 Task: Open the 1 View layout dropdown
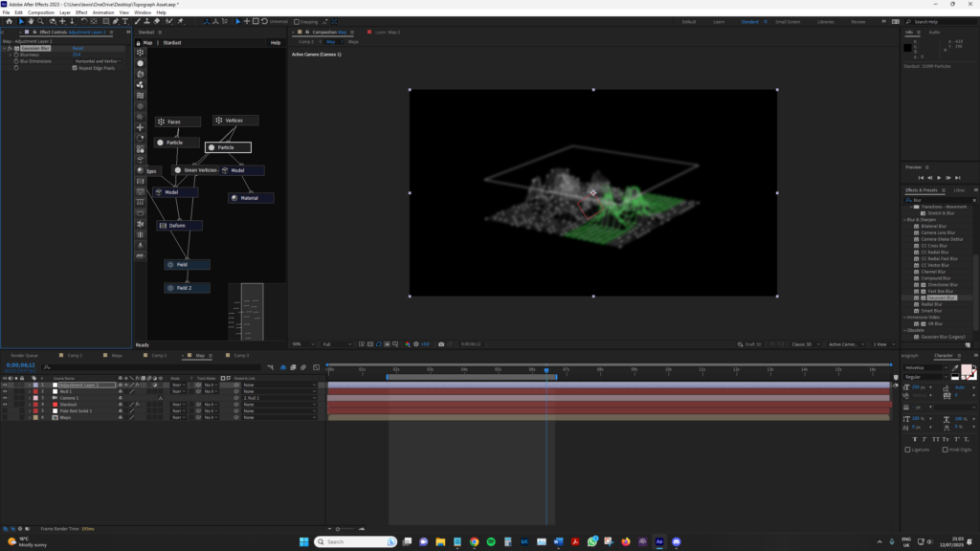(x=883, y=344)
